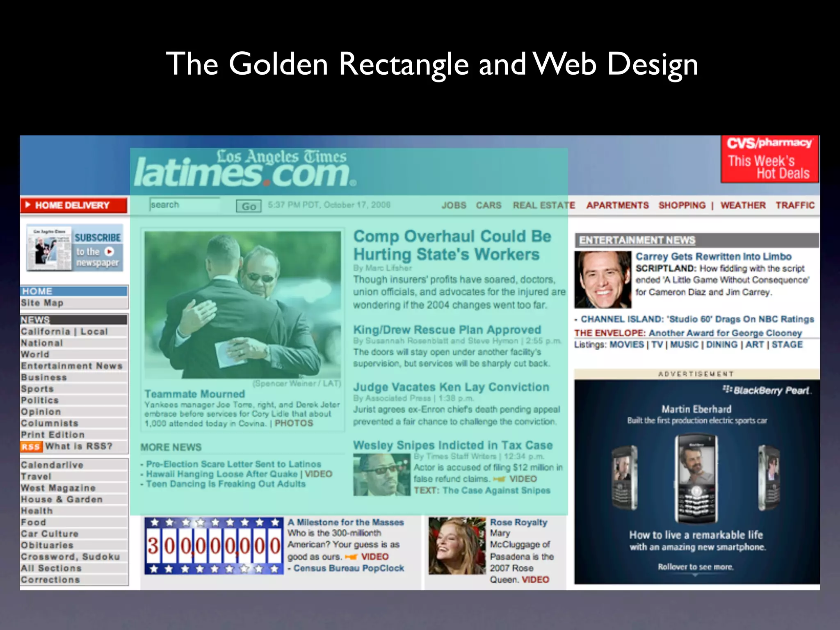Open CHANNEL ISLAND Studio 60 story
Image resolution: width=840 pixels, height=630 pixels.
(x=697, y=320)
